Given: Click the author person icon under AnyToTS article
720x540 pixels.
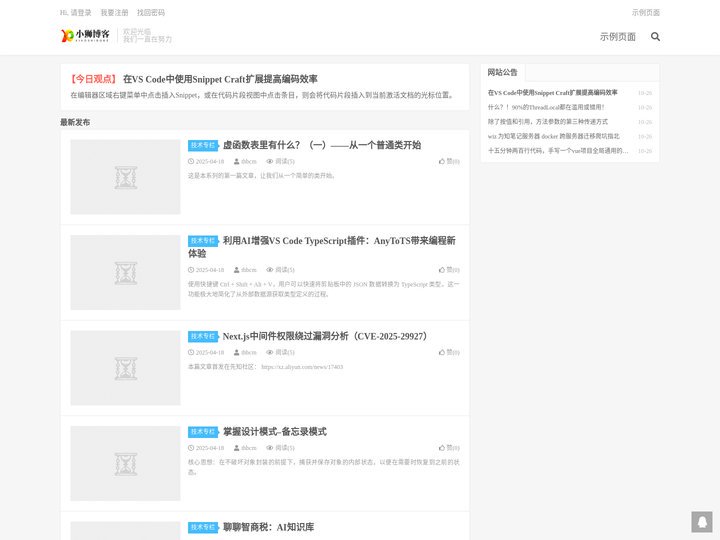Looking at the screenshot, I should tap(236, 270).
